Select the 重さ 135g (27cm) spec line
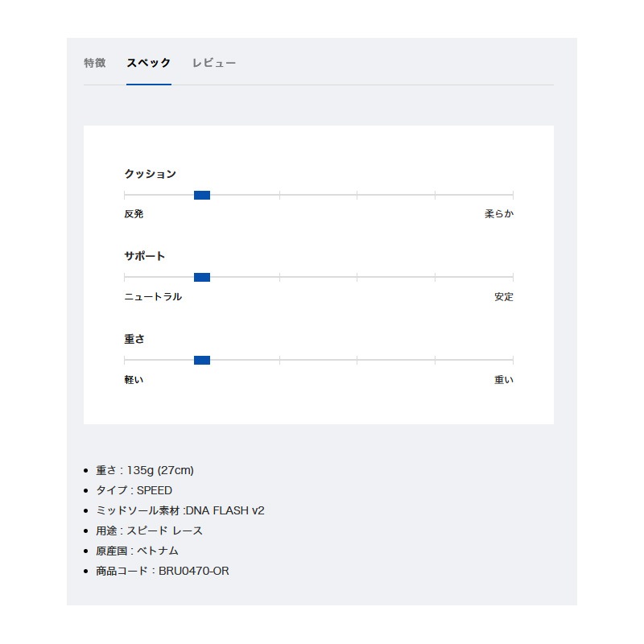The width and height of the screenshot is (644, 644). pos(145,470)
